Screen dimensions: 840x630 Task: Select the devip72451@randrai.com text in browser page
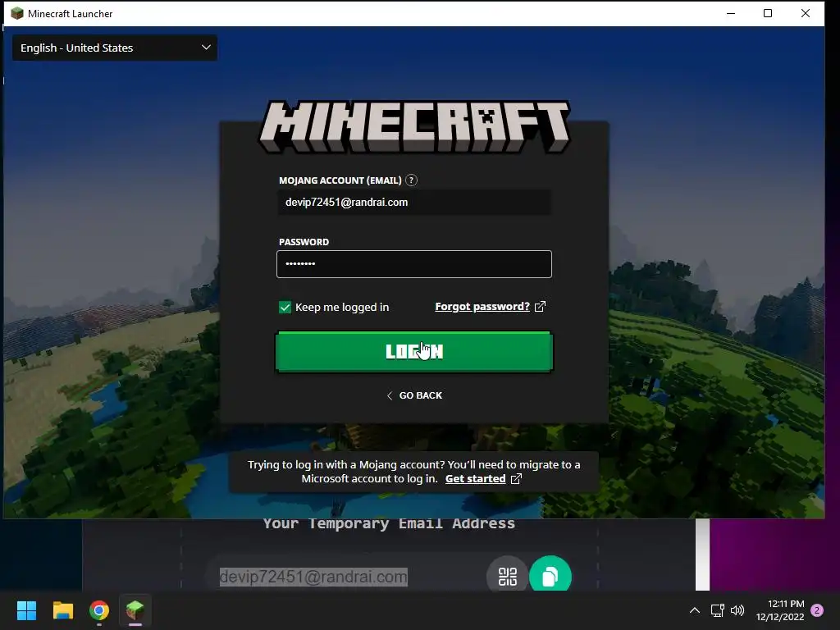313,577
